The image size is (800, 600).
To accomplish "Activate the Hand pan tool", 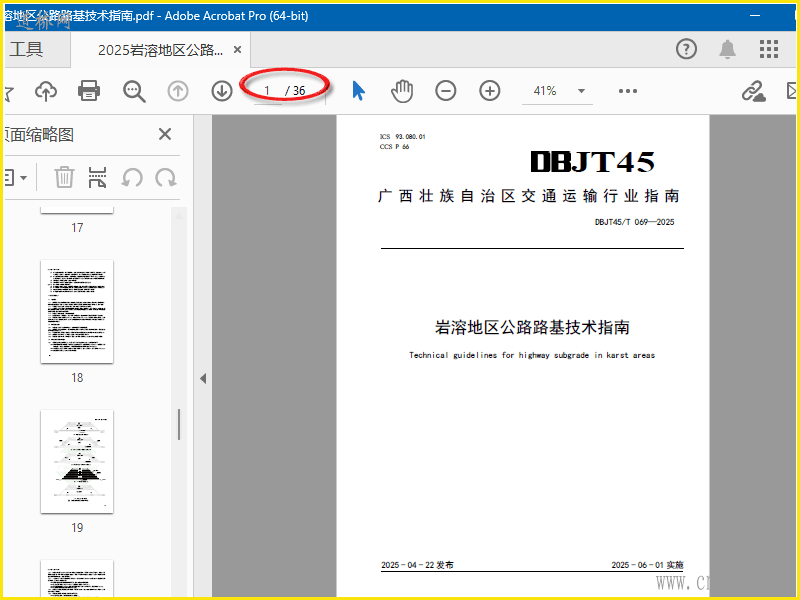I will click(x=402, y=91).
